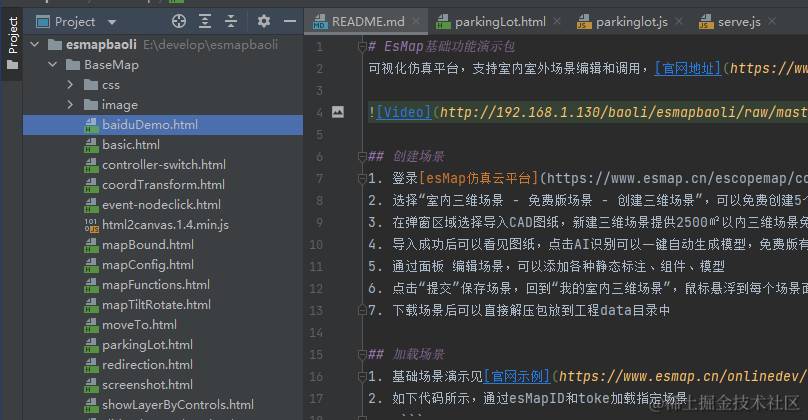Viewport: 808px width, 420px height.
Task: Open controller-switch.html file
Action: click(163, 165)
